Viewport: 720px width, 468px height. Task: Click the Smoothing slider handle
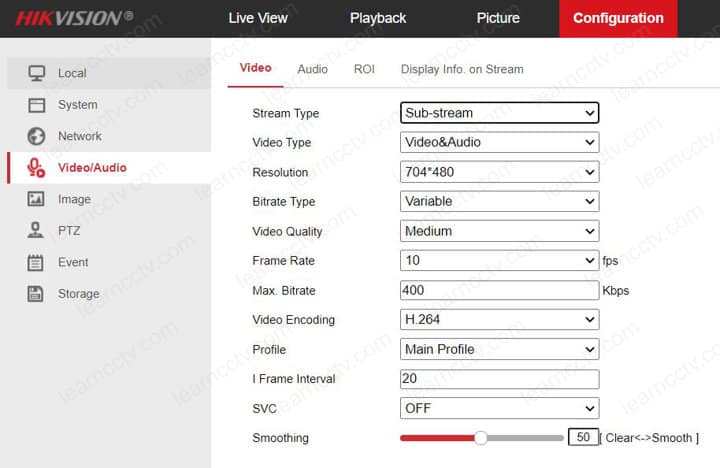481,438
